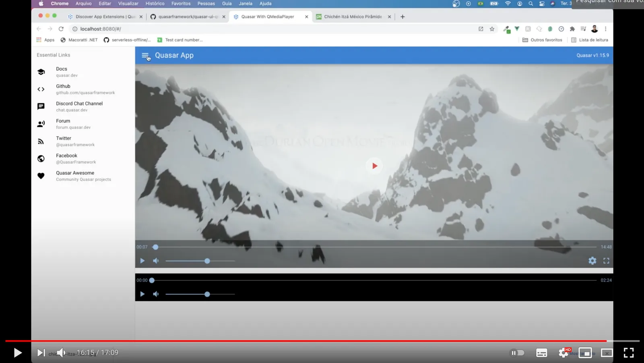This screenshot has width=644, height=363.
Task: Open the first player settings gear
Action: pyautogui.click(x=592, y=261)
